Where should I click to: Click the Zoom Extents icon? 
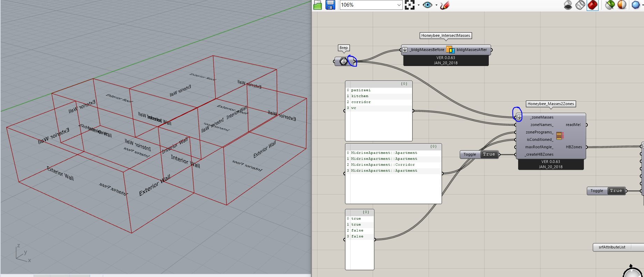[409, 5]
